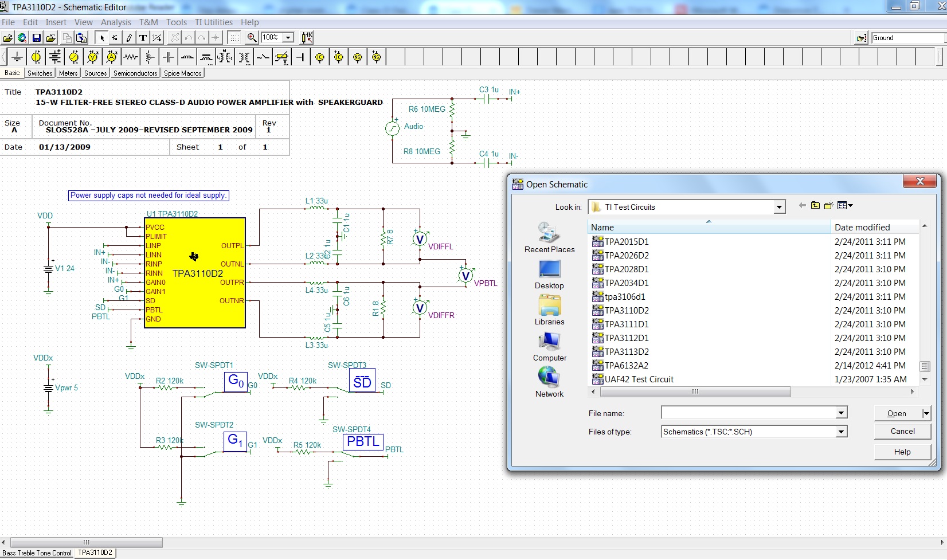Viewport: 947px width, 560px height.
Task: Open the TI Utilities menu
Action: pyautogui.click(x=214, y=22)
